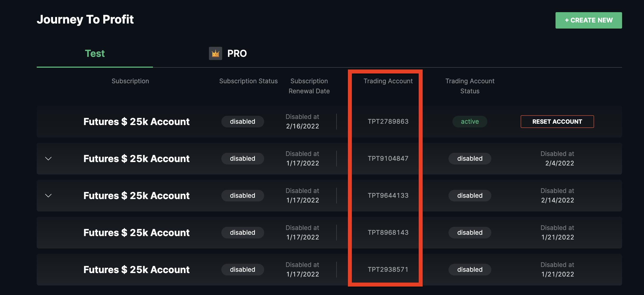
Task: Select trading account ID TPT9104847
Action: tap(388, 159)
